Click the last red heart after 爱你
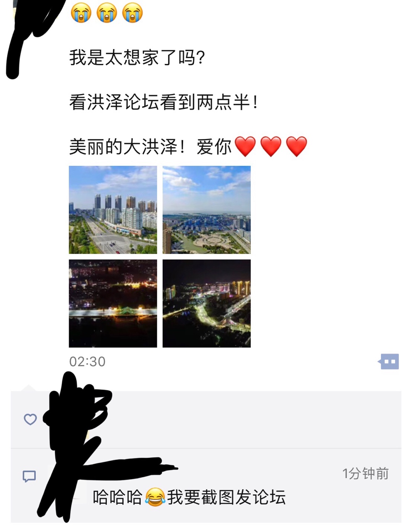This screenshot has height=532, width=413. [297, 147]
